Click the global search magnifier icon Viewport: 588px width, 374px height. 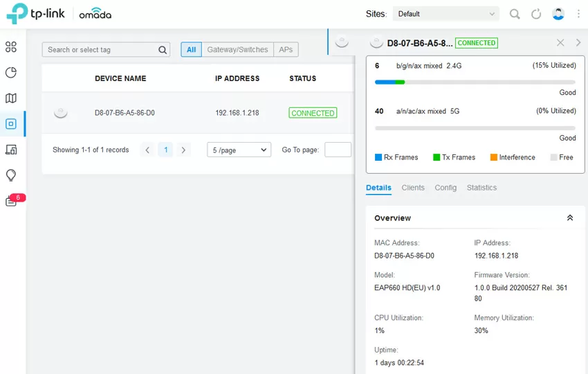(515, 14)
